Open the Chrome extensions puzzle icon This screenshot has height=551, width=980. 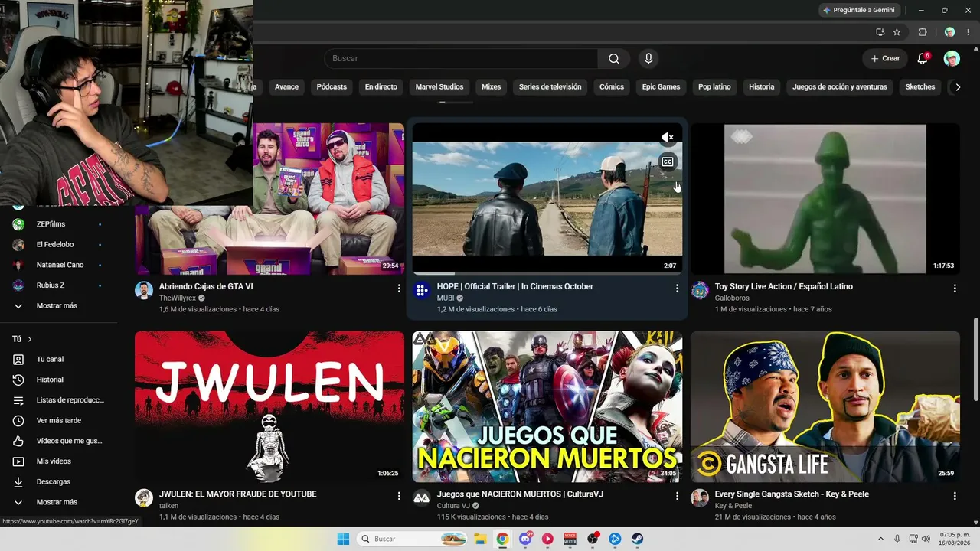[923, 32]
